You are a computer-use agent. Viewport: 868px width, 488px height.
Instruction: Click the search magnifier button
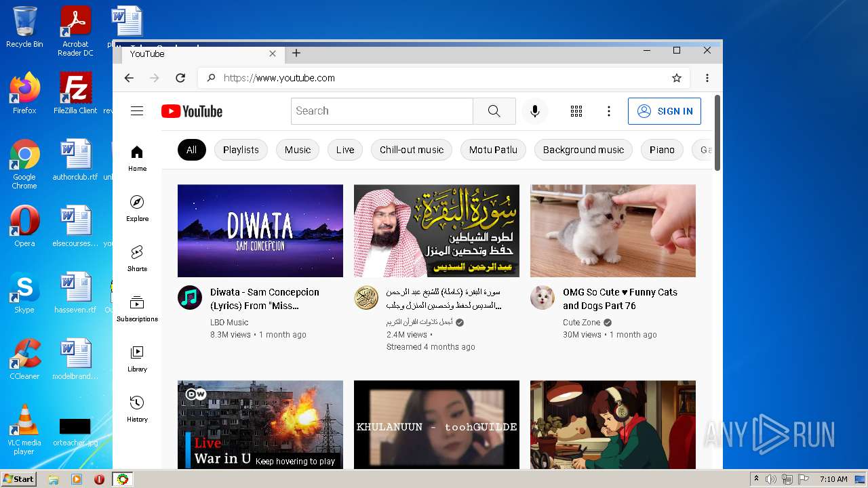(x=494, y=111)
